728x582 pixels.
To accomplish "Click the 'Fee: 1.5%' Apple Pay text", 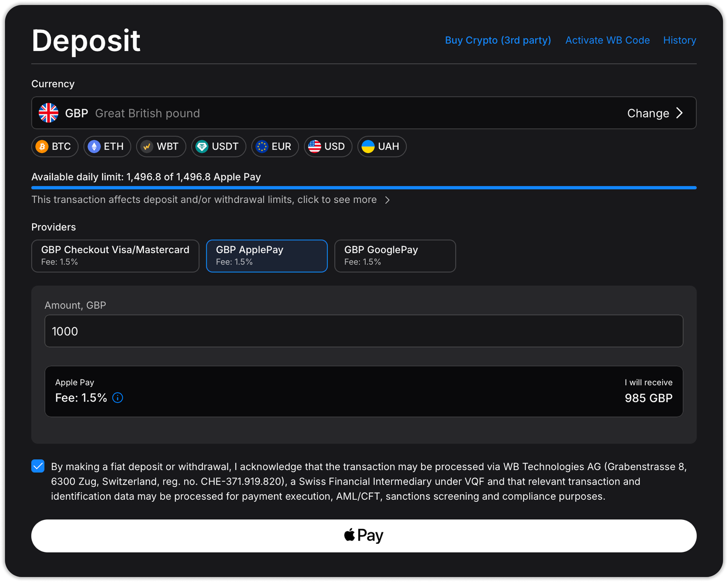I will tap(81, 398).
